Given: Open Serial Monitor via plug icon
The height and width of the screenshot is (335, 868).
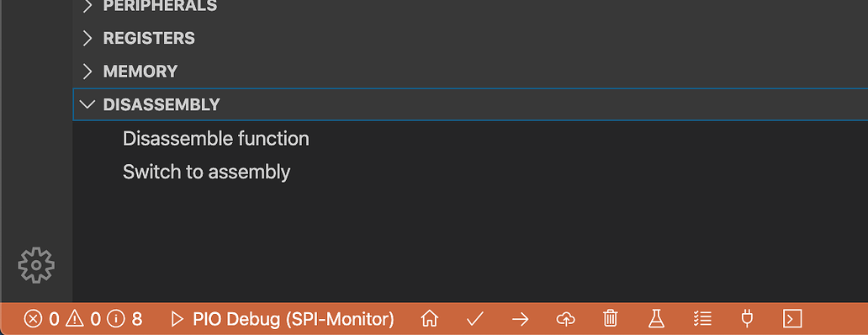Looking at the screenshot, I should (747, 318).
